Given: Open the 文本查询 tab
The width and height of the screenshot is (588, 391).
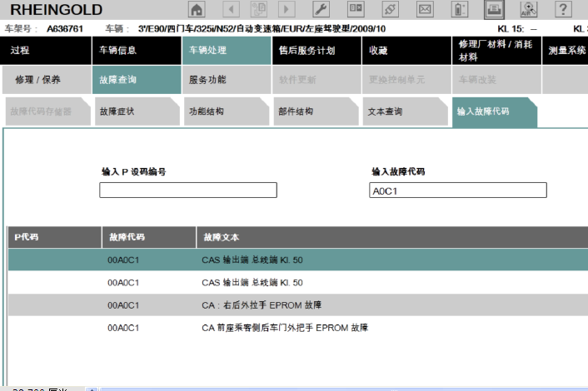Looking at the screenshot, I should 405,111.
